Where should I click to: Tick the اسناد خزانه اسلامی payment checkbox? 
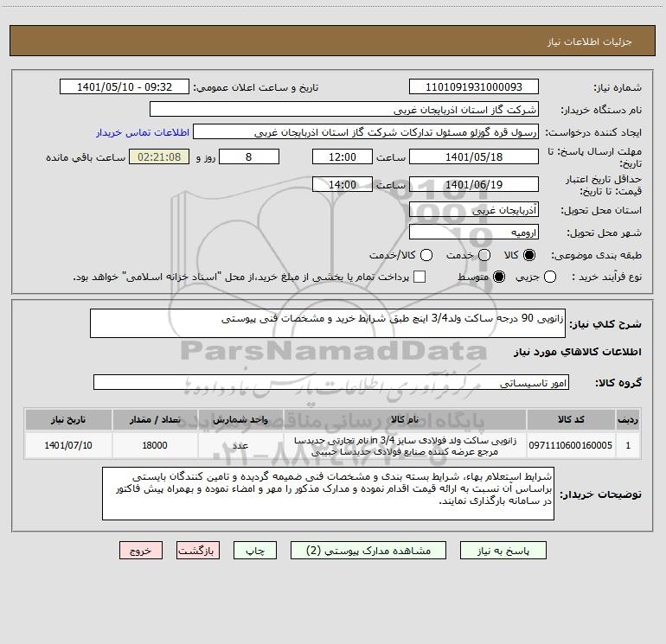(419, 277)
